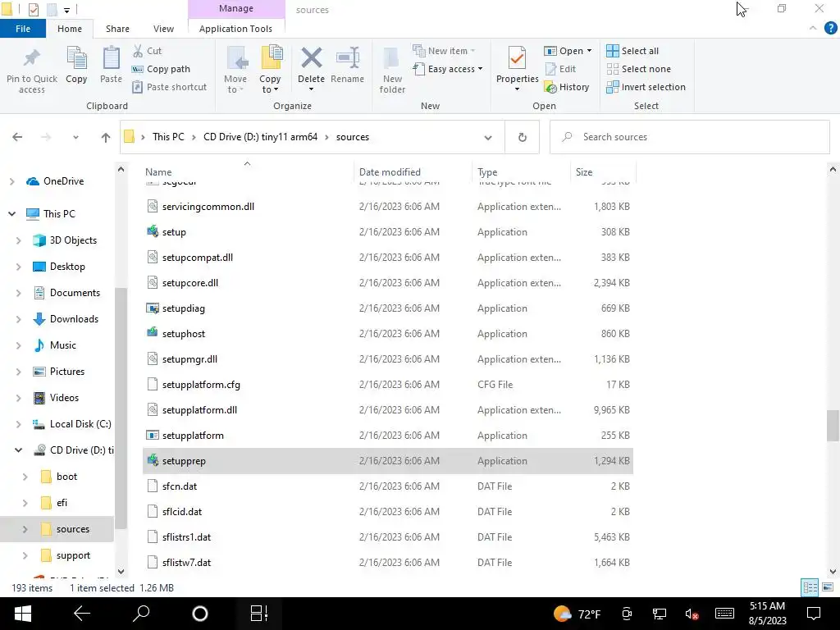Viewport: 840px width, 630px height.
Task: Select Downloads in navigation pane
Action: [74, 319]
